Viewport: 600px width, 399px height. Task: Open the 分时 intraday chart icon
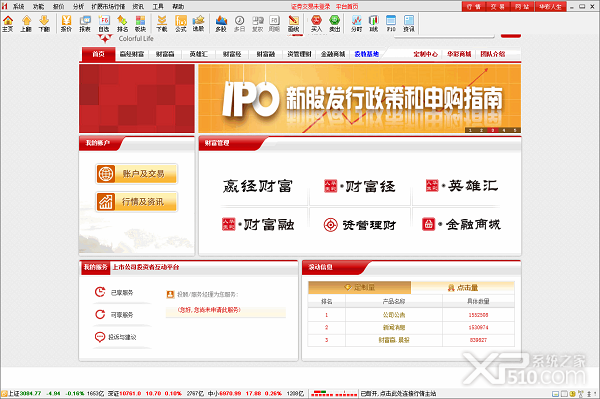click(356, 24)
